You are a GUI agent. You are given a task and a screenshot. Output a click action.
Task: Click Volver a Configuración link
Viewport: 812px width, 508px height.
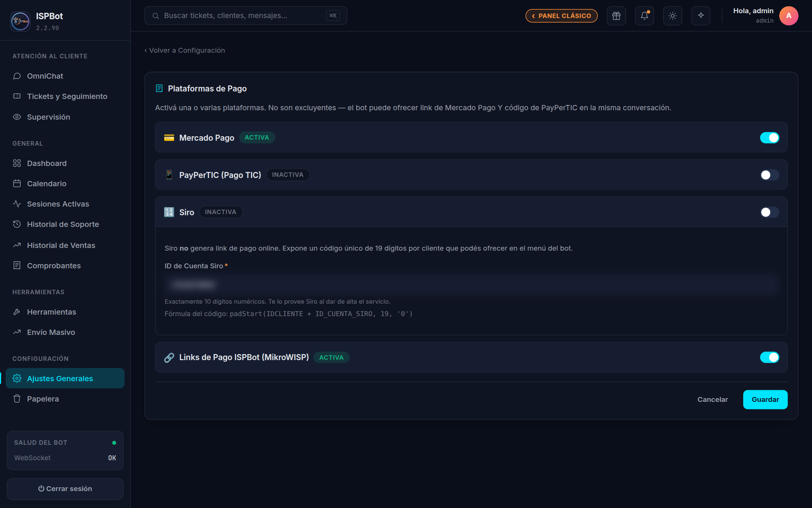tap(185, 50)
